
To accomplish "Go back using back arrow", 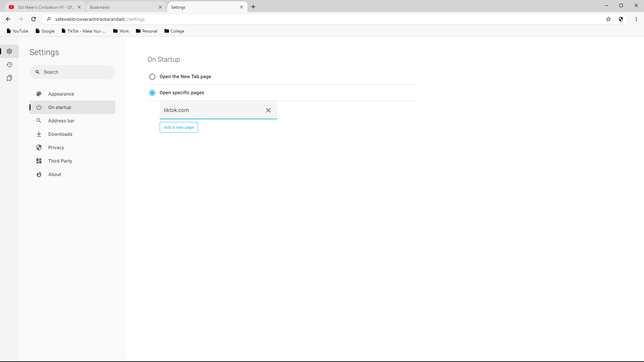I will tap(8, 19).
